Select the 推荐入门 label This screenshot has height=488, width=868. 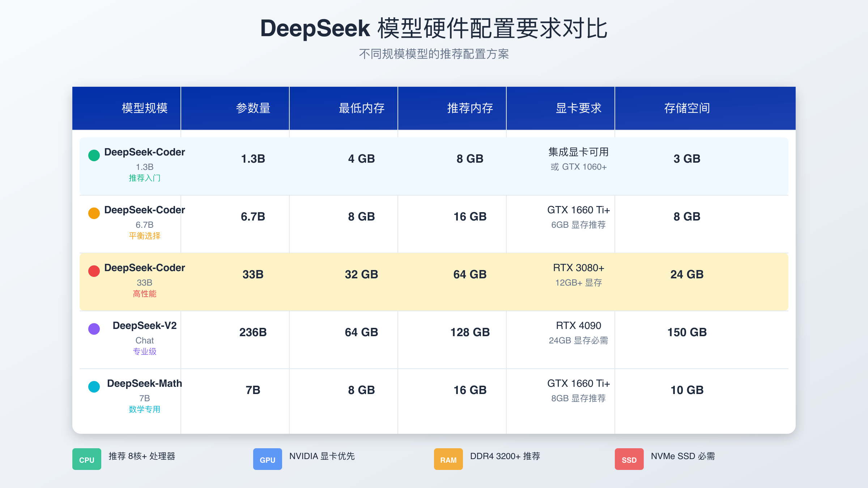[145, 178]
